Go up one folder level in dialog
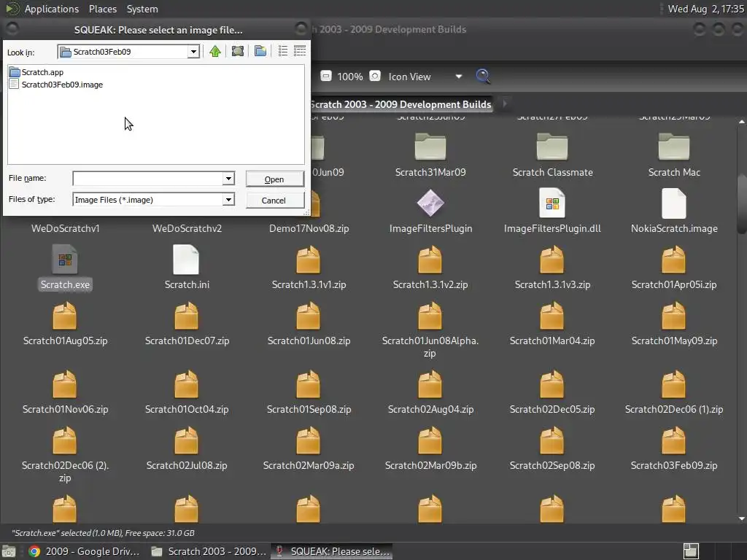Image resolution: width=747 pixels, height=560 pixels. 215,52
